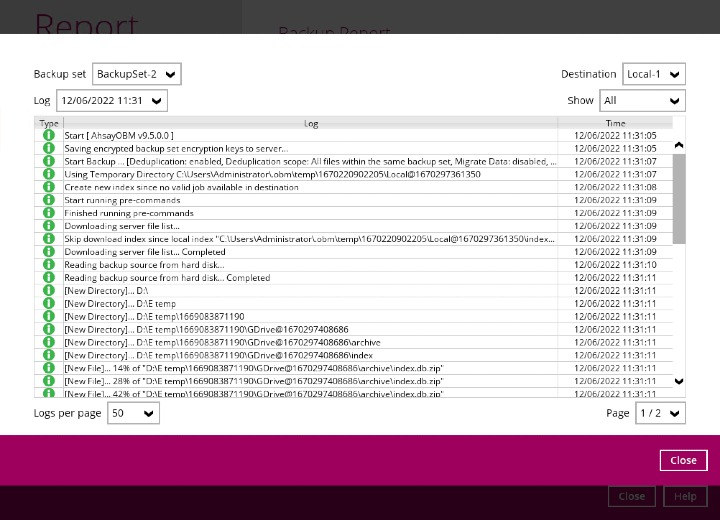Viewport: 720px width, 520px height.
Task: Select log text '[New Directory]... D:\'
Action: [106, 290]
